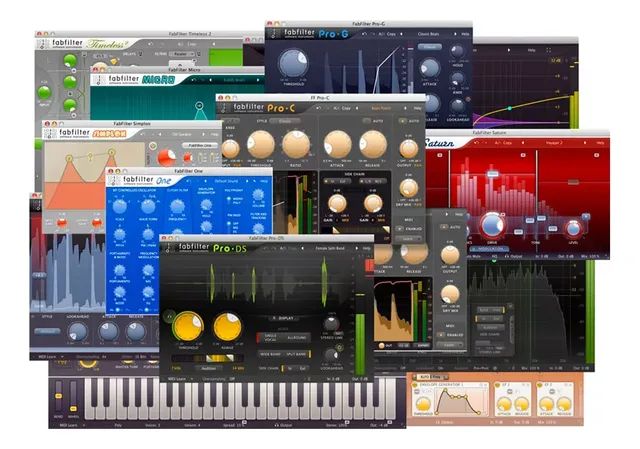Open the Pro-DS preset name menu
This screenshot has width=640, height=449.
[x=330, y=248]
